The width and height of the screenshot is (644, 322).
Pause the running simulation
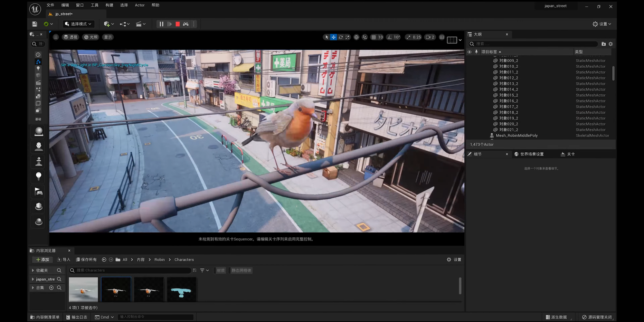tap(161, 24)
